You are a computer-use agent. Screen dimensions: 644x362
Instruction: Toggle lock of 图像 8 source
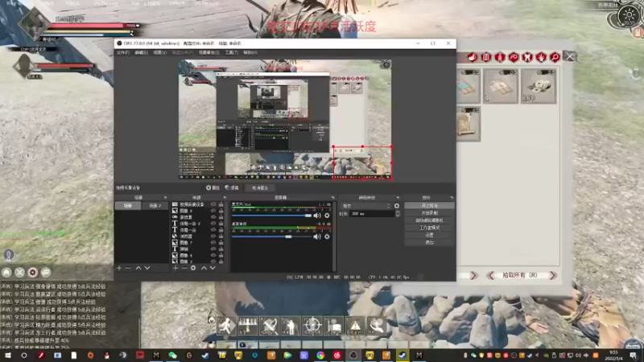[x=221, y=211]
